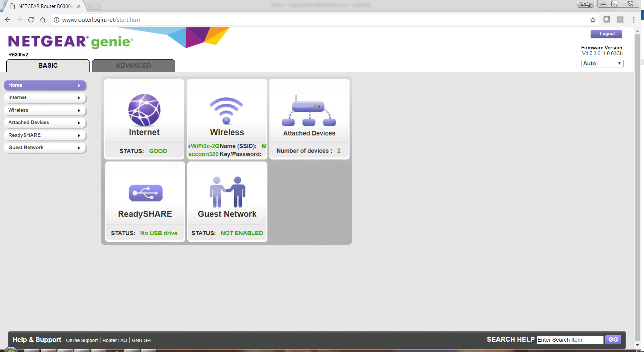This screenshot has width=644, height=352.
Task: Go to browser home page
Action: 43,20
